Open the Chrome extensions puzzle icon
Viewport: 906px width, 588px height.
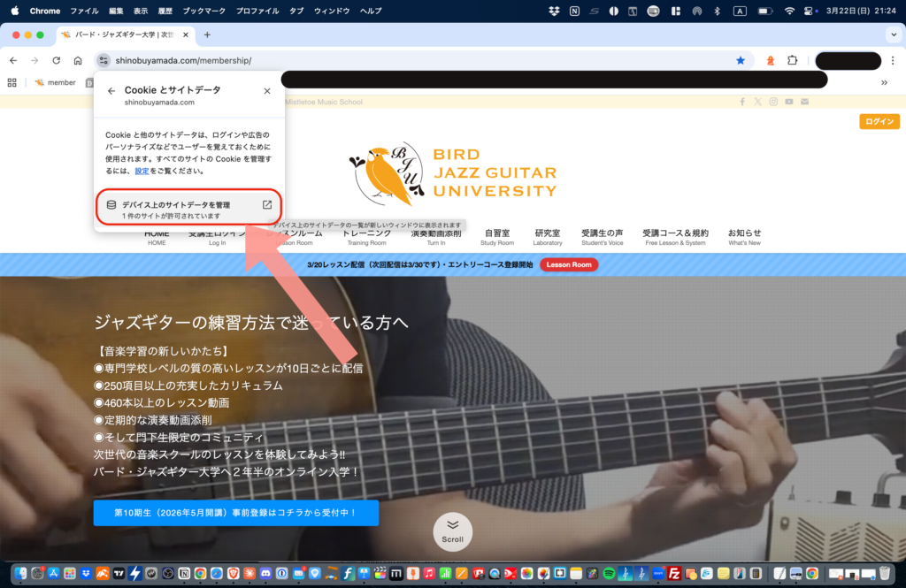click(x=793, y=60)
